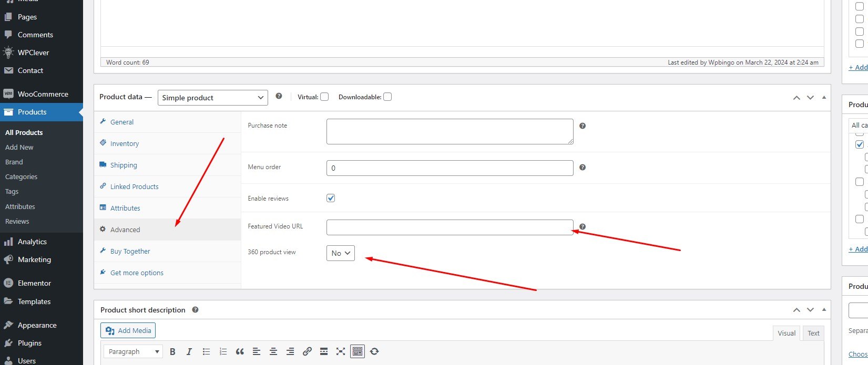868x365 pixels.
Task: Open the 360 product view dropdown
Action: [x=341, y=253]
